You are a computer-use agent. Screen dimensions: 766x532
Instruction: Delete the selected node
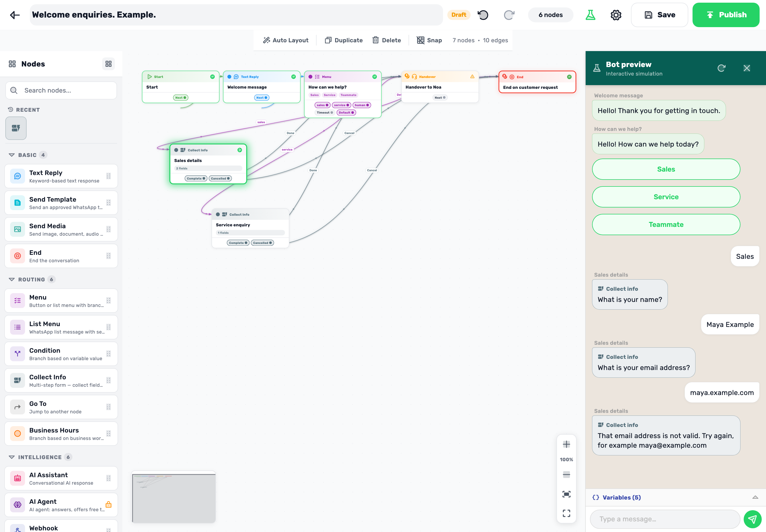[x=387, y=40]
